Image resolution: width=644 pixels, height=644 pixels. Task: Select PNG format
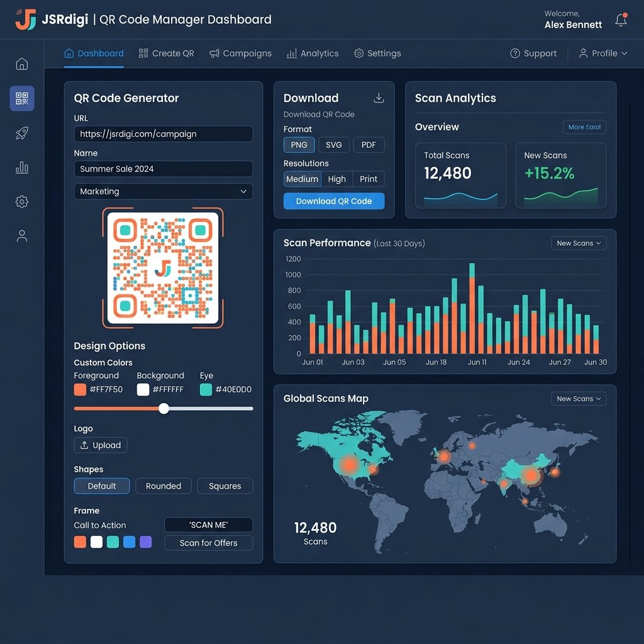point(299,145)
